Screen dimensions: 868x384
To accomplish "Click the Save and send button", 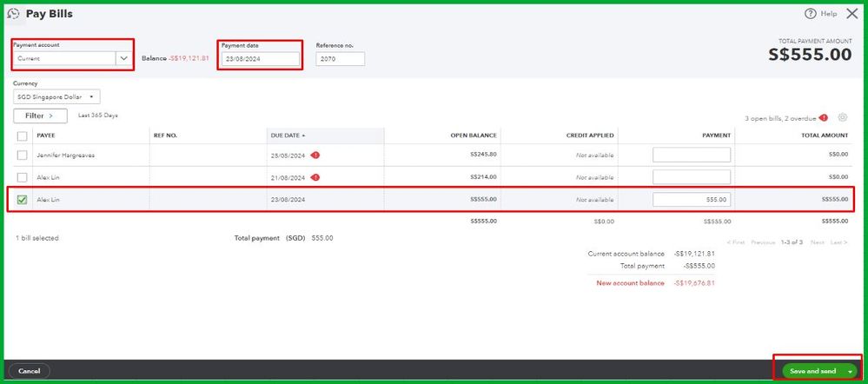I will point(812,371).
